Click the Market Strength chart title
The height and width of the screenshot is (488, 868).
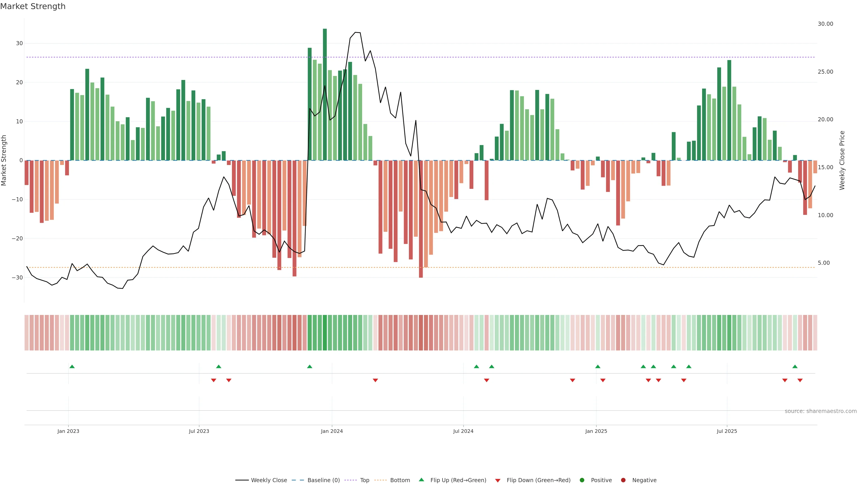33,6
